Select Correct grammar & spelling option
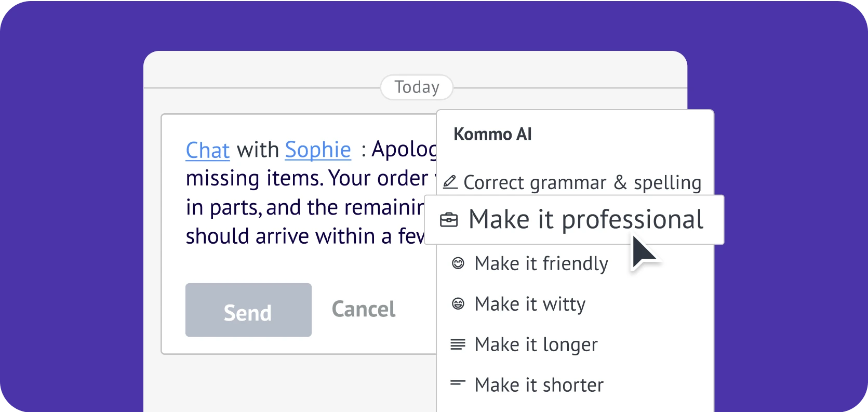868x412 pixels. (x=582, y=183)
